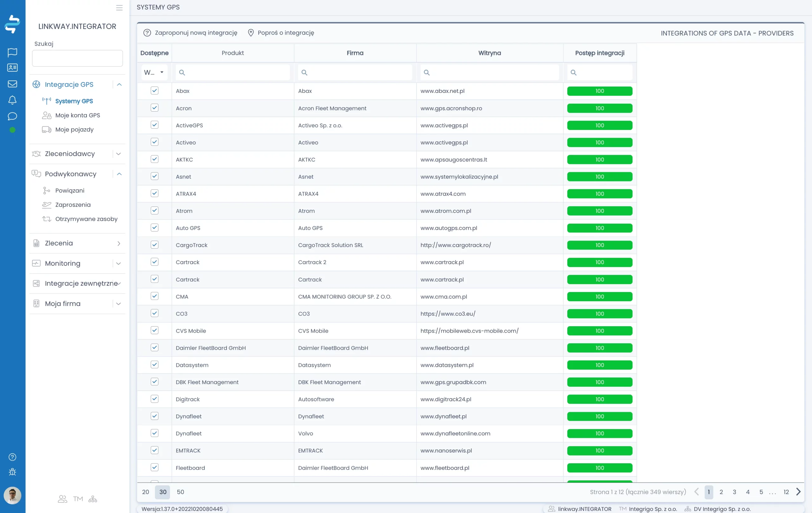Open the mail envelope icon
The width and height of the screenshot is (812, 513).
(12, 84)
